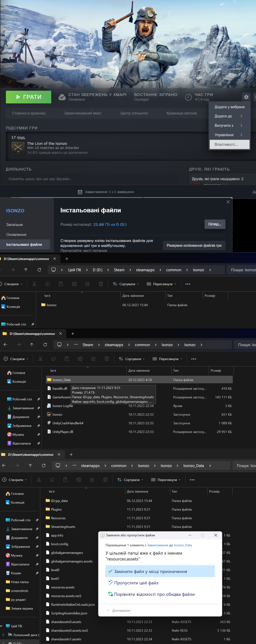256x644 pixels.
Task: Open the Інстальовані файли tab in properties
Action: click(24, 244)
